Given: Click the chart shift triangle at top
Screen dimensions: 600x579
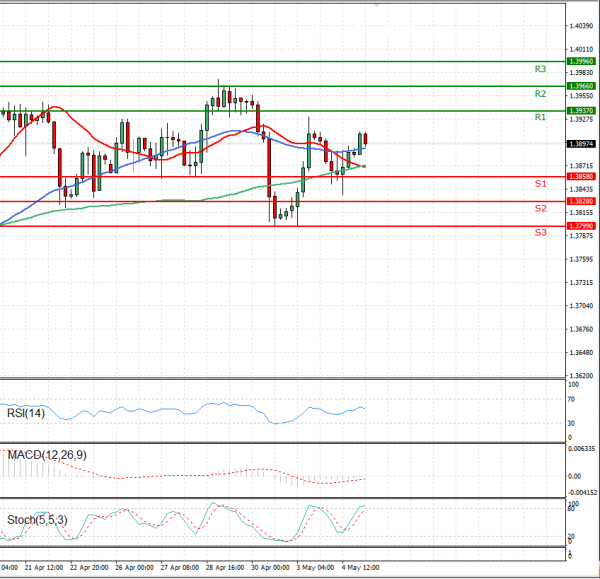Looking at the screenshot, I should (x=376, y=5).
